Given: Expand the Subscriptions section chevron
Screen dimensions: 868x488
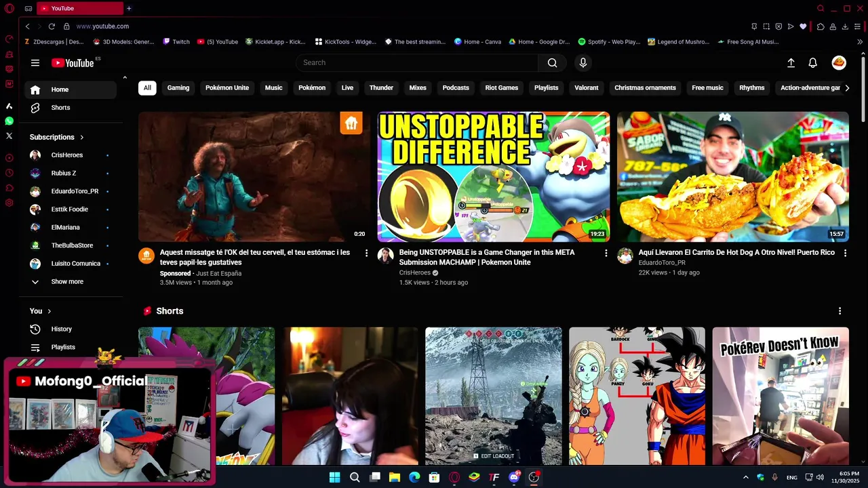Looking at the screenshot, I should [82, 137].
